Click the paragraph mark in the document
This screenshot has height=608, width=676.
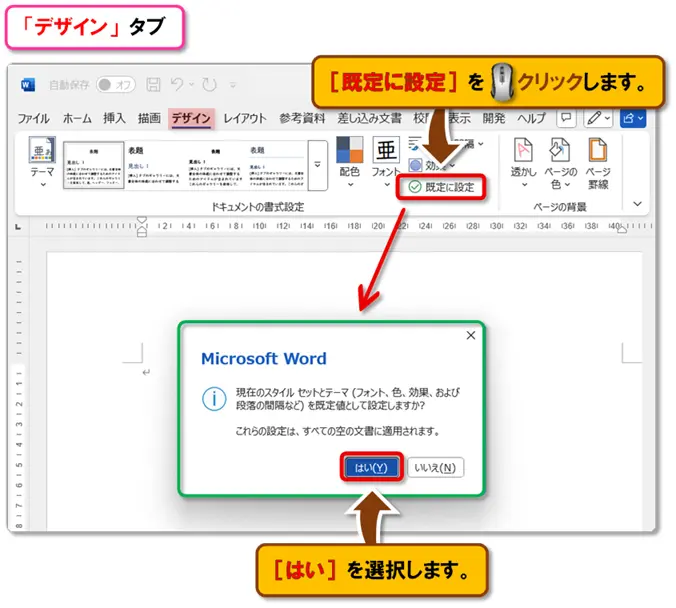(x=147, y=372)
